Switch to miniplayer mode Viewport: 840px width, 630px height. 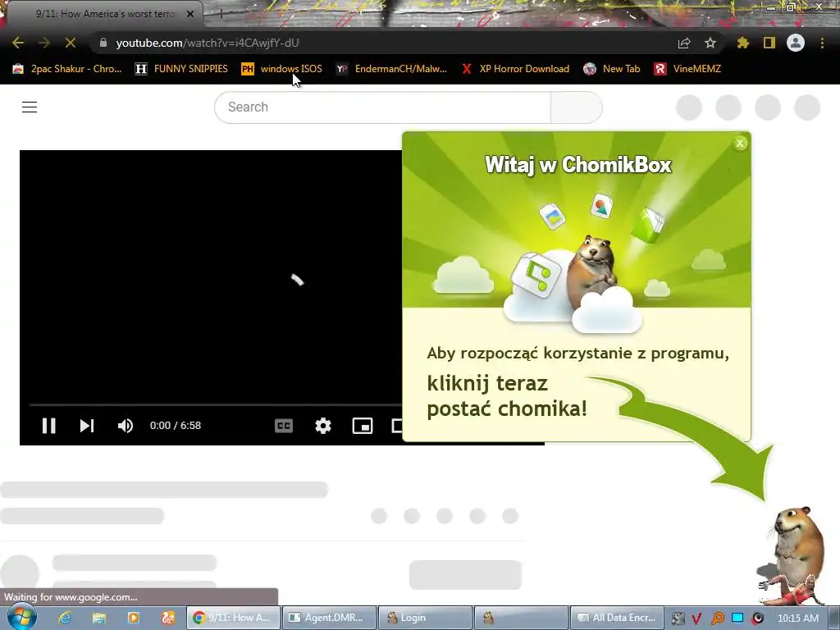click(363, 426)
